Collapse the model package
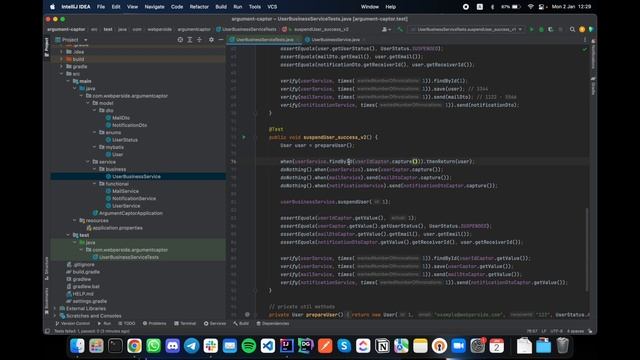This screenshot has width=640, height=360. coord(88,103)
